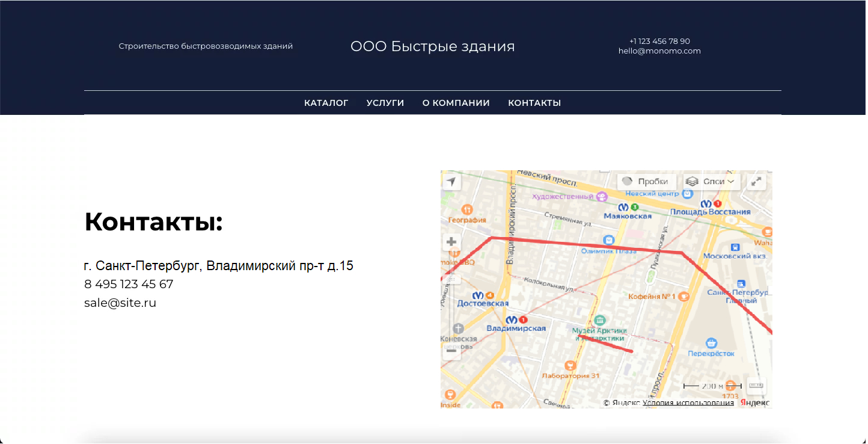Click the phone number 8 495 123 45 67
868x444 pixels.
pos(129,284)
